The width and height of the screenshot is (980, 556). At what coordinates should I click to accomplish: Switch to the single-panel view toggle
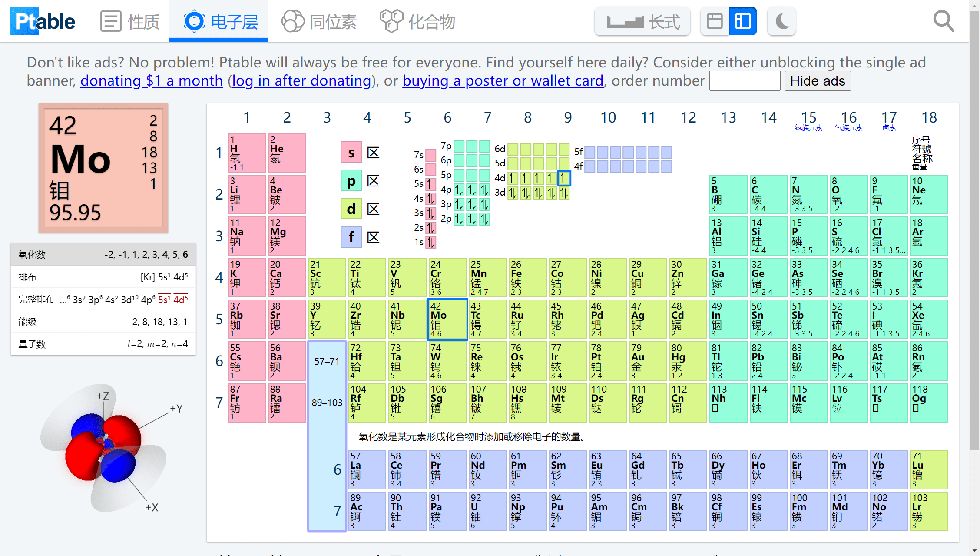coord(714,20)
